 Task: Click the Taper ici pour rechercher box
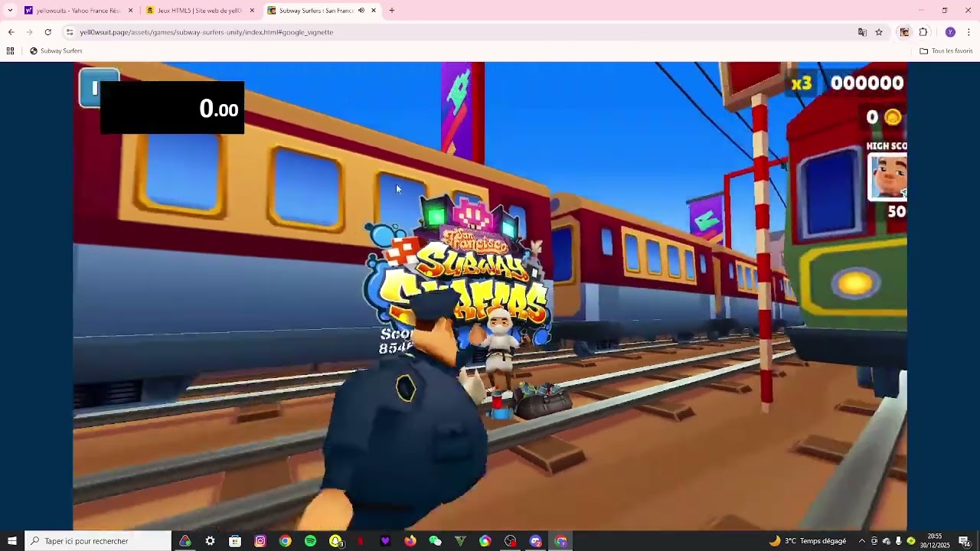[x=98, y=541]
